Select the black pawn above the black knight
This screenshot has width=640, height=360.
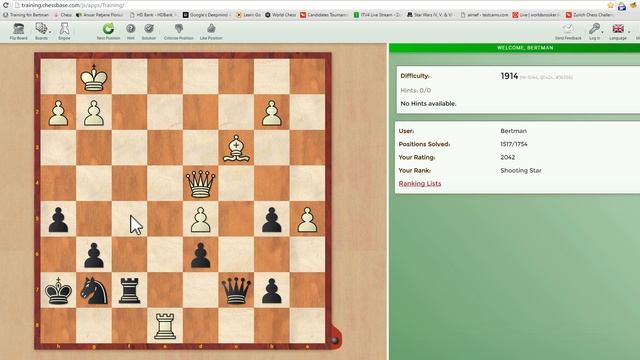click(94, 255)
